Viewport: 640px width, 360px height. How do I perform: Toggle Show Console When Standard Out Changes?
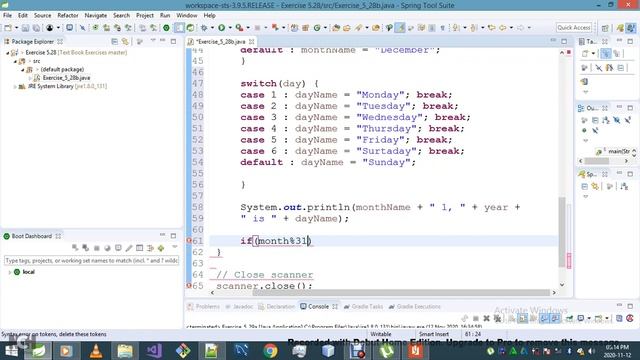pos(544,318)
